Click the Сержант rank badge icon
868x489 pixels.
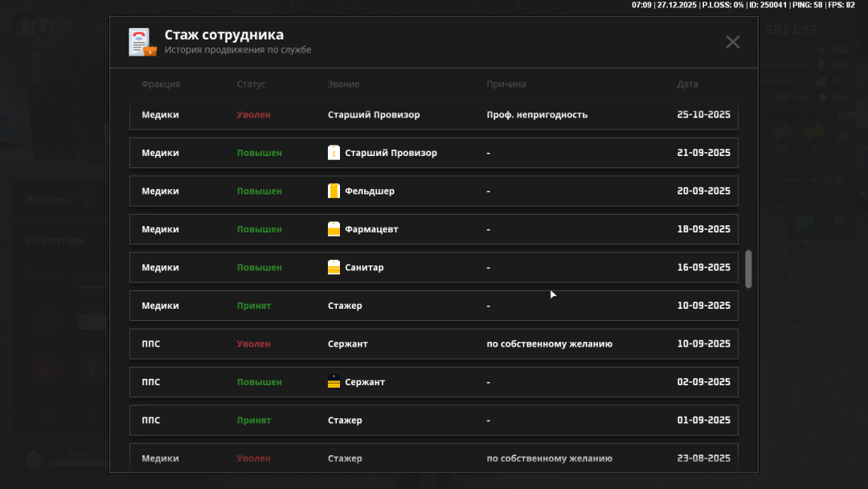click(334, 382)
